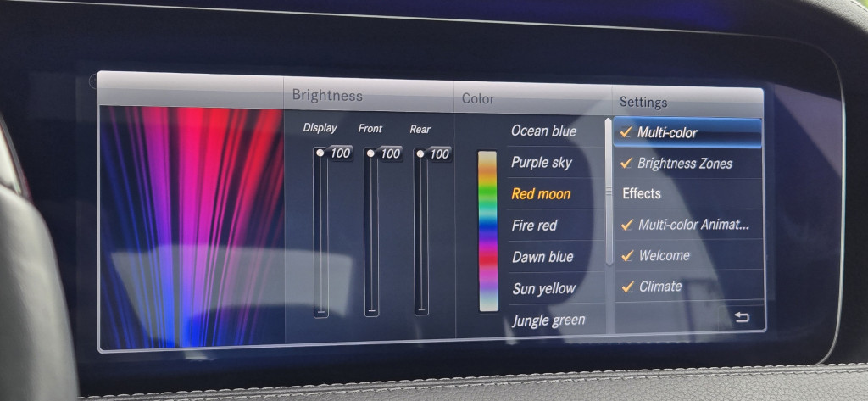868x401 pixels.
Task: Click the Display slider's 100 value
Action: click(341, 153)
